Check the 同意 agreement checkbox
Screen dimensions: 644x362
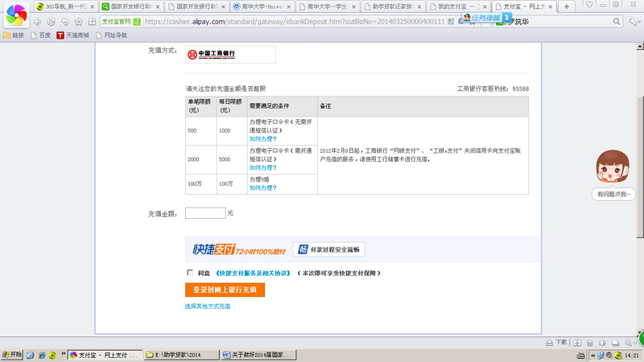190,273
